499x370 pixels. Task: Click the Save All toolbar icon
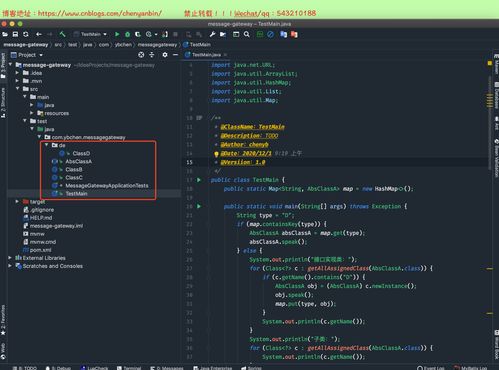point(15,34)
